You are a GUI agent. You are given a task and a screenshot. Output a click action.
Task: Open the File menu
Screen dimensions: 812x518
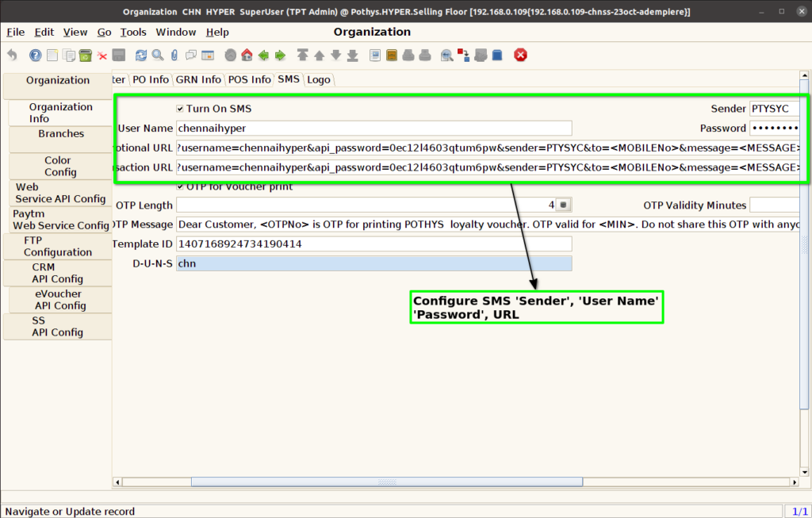(16, 32)
